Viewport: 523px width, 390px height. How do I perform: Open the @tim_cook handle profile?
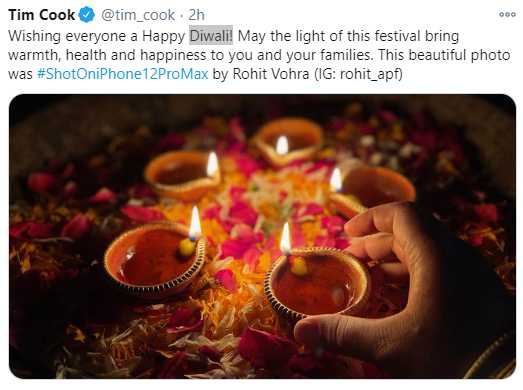(138, 15)
